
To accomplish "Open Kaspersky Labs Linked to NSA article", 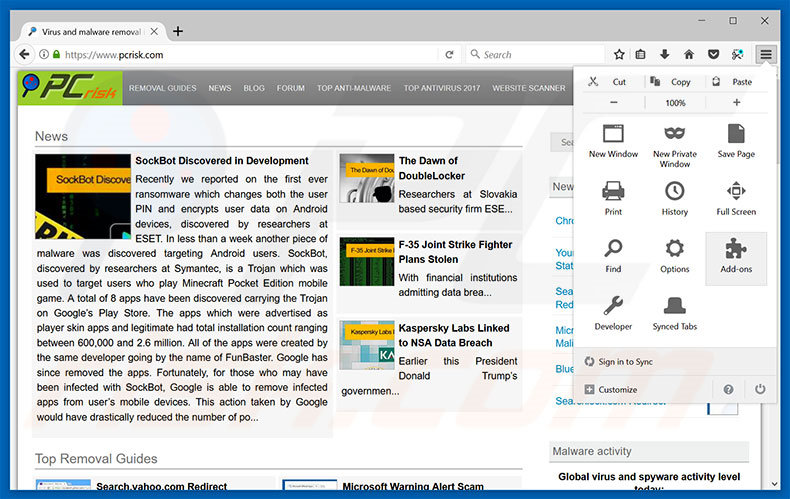I will (x=453, y=335).
